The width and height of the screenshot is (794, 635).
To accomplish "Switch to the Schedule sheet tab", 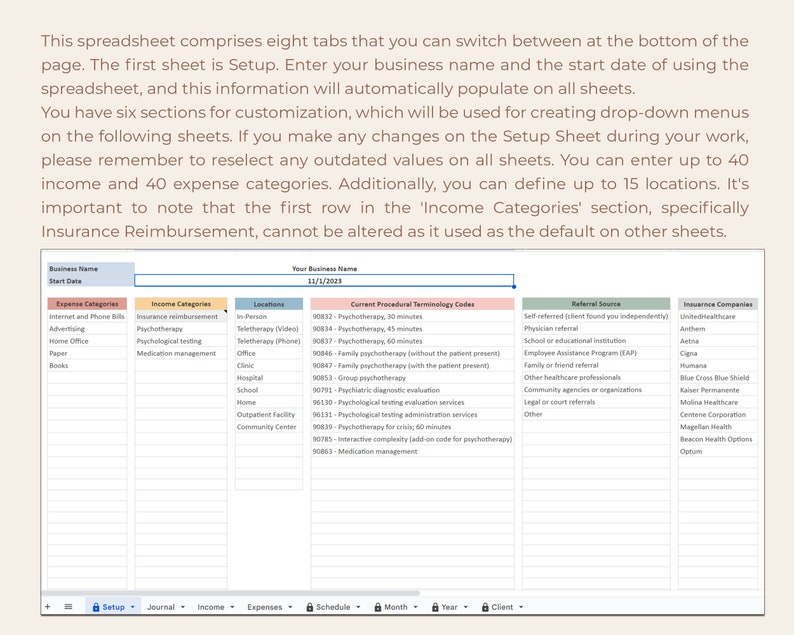I will coord(333,607).
